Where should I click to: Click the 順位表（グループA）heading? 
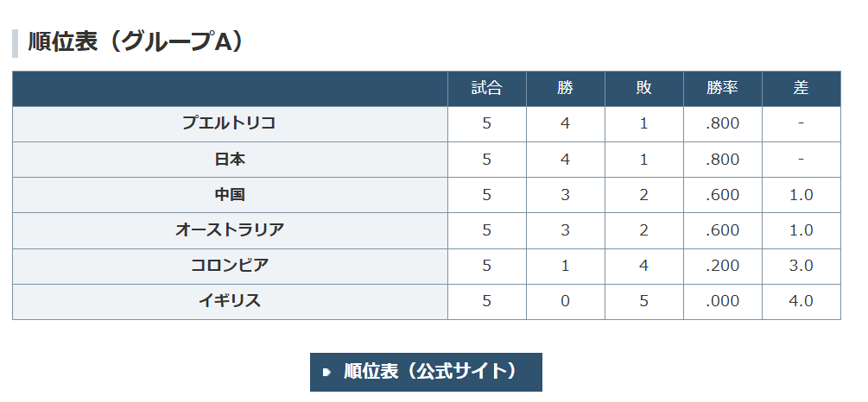(x=135, y=41)
